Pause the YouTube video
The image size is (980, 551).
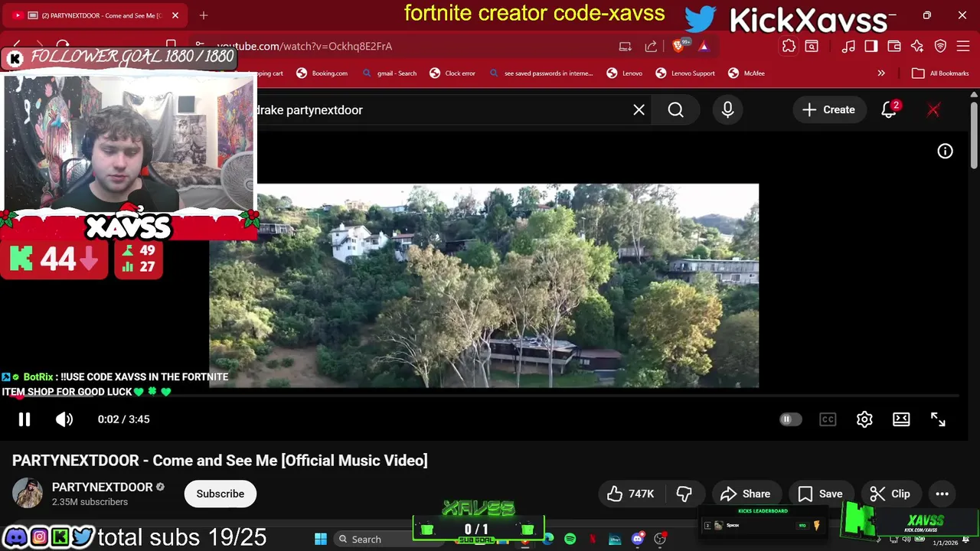(24, 419)
